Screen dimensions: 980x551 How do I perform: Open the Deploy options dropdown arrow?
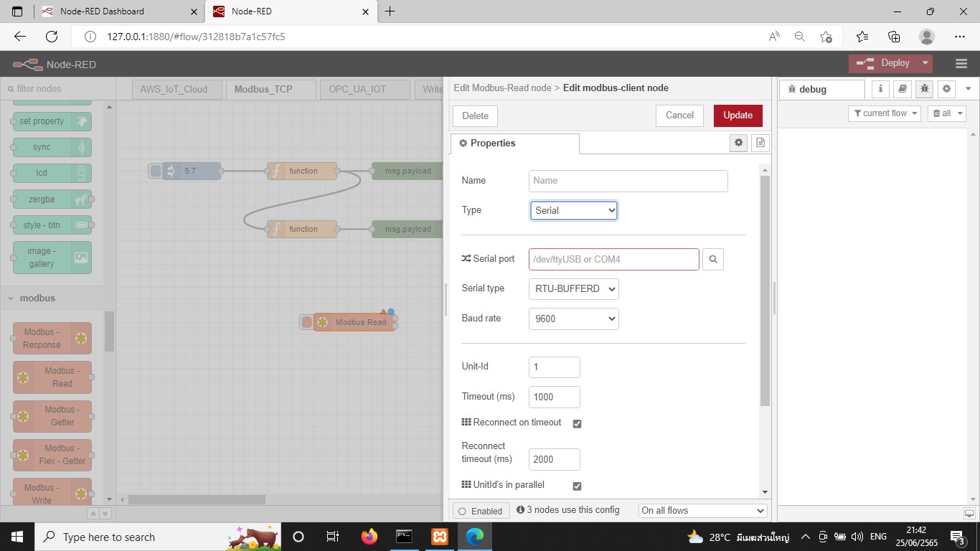click(x=925, y=63)
